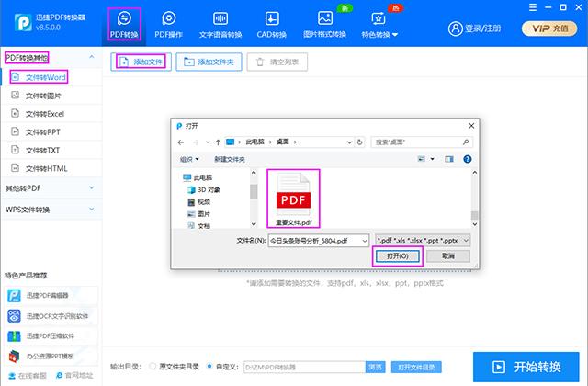Switch to PDF操作 tab
Viewport: 588px width, 386px height.
[x=168, y=25]
